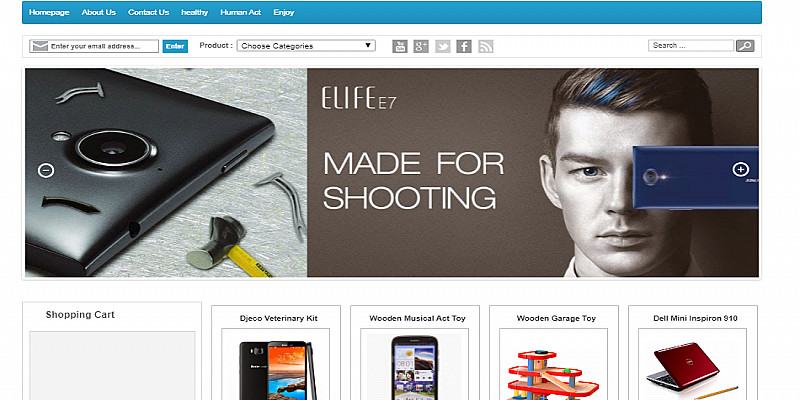Open the Twitter social icon

tap(442, 46)
